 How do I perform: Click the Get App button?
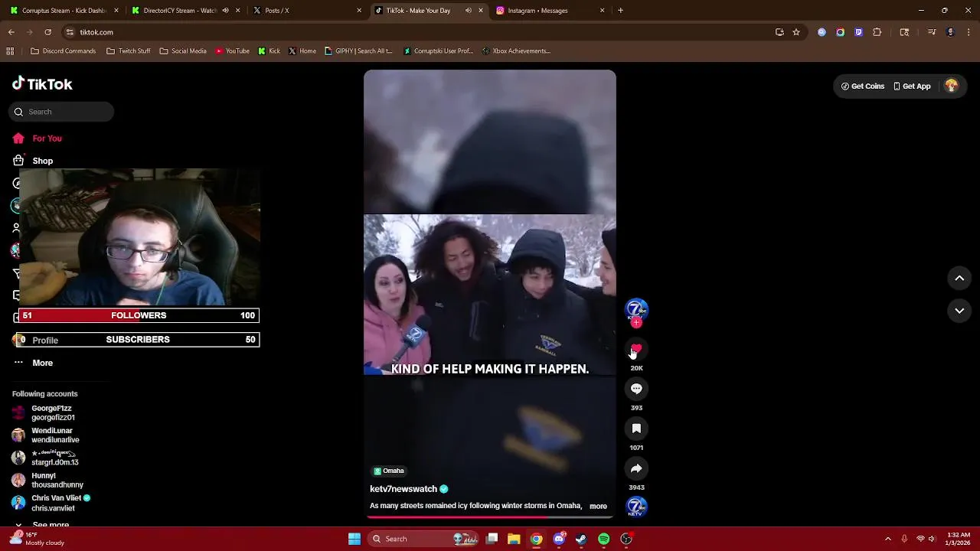click(912, 86)
